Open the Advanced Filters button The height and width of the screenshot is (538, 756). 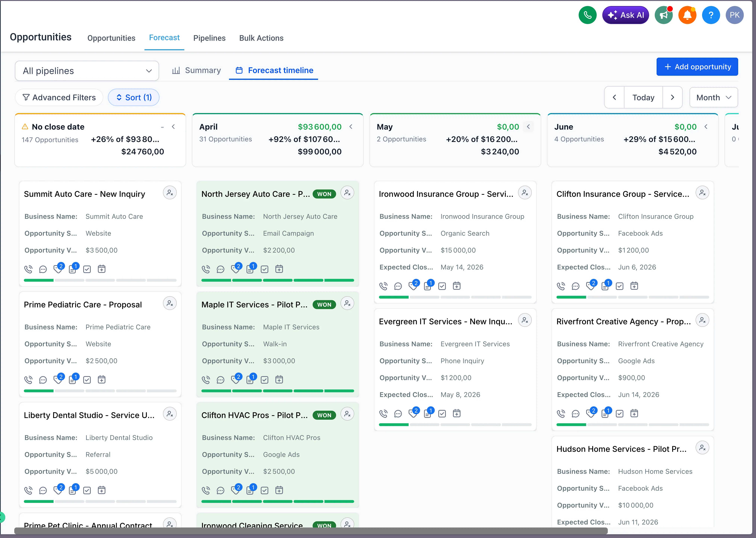click(59, 98)
